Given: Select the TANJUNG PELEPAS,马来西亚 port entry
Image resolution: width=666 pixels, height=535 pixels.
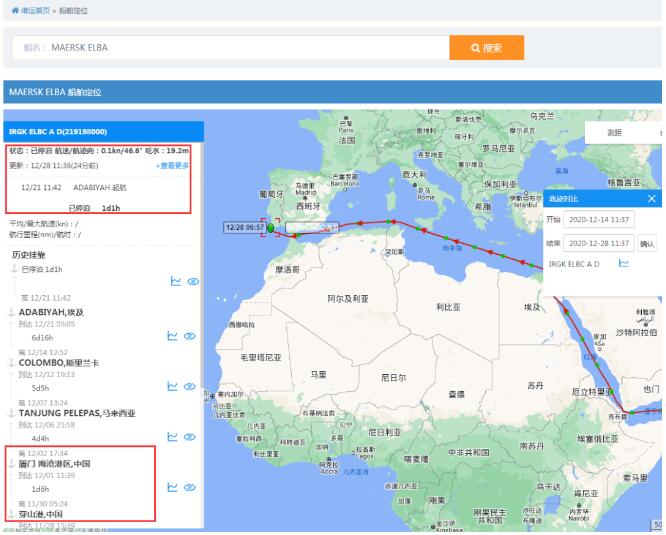Looking at the screenshot, I should [77, 413].
